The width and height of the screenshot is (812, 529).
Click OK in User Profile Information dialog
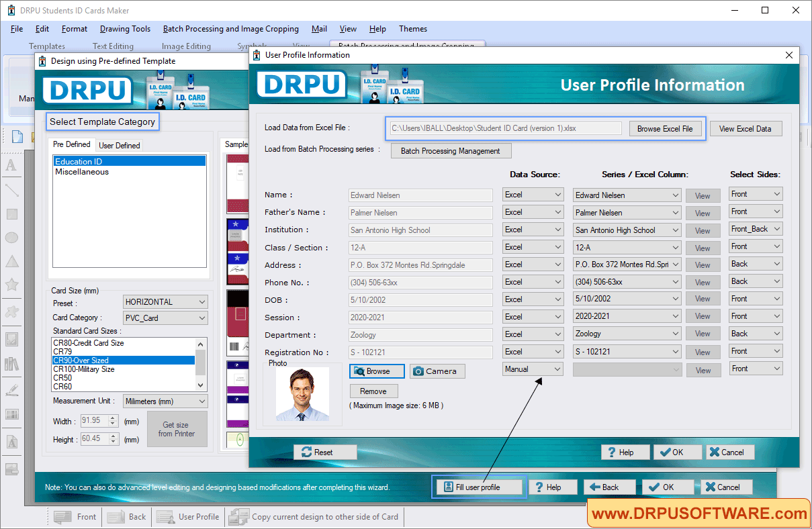[x=677, y=452]
